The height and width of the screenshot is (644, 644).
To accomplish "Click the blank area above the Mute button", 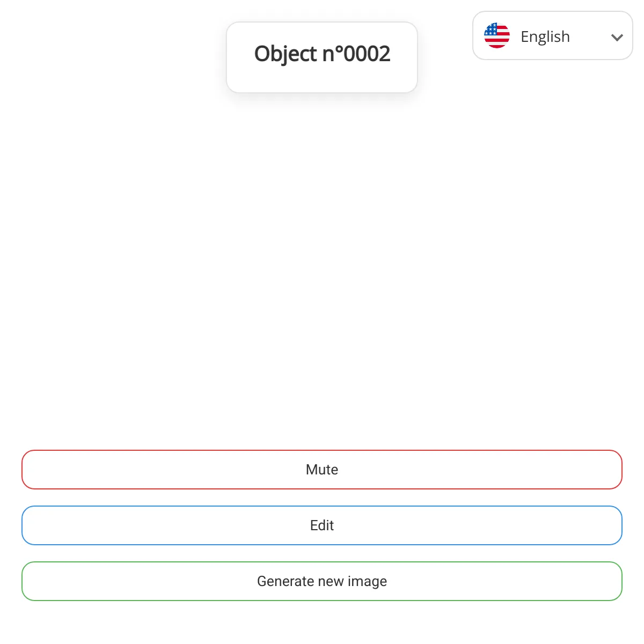I will [x=322, y=268].
